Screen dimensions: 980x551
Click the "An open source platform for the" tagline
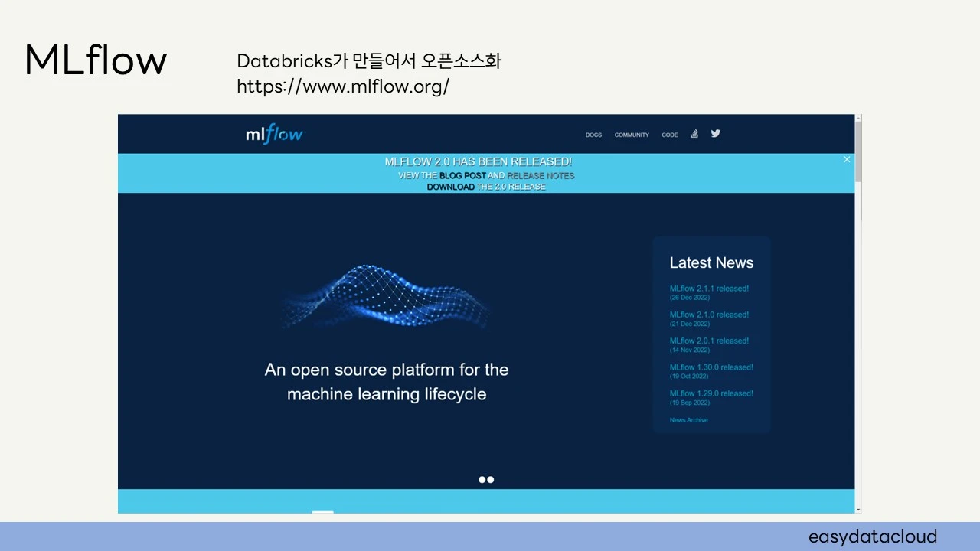(x=387, y=370)
